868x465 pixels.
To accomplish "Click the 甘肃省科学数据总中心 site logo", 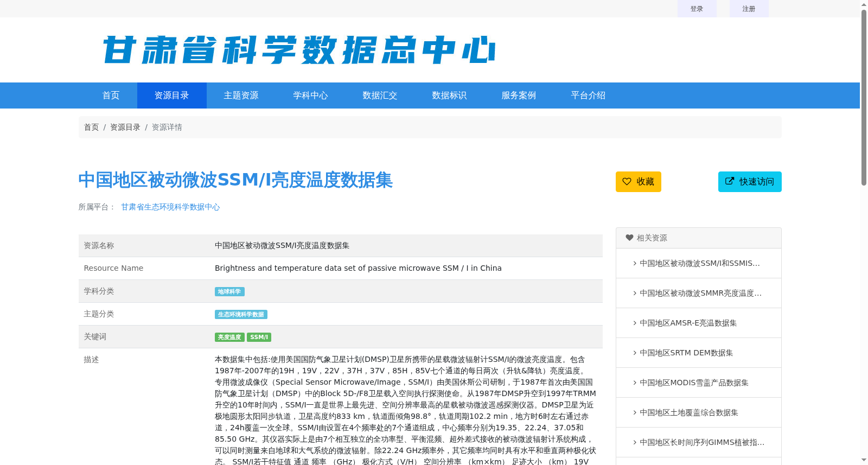I will click(299, 50).
